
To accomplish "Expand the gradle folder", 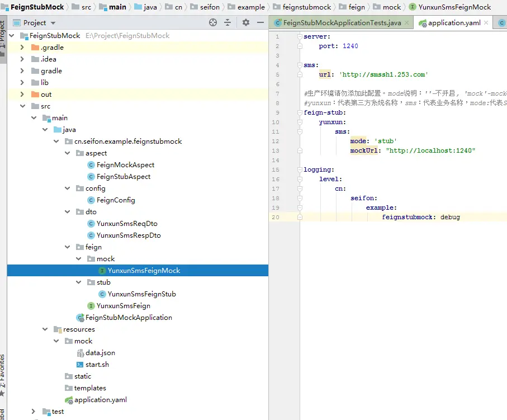I will [x=22, y=71].
